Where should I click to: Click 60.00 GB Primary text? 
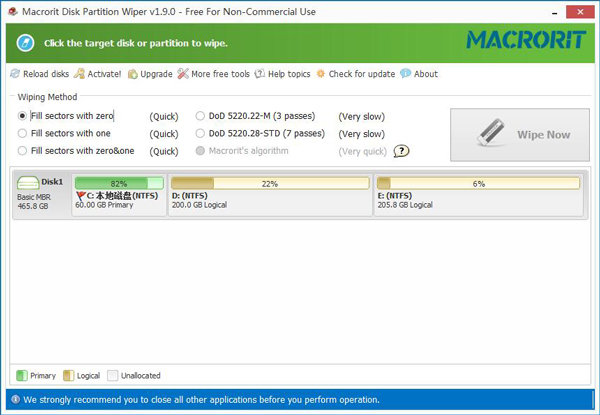104,205
